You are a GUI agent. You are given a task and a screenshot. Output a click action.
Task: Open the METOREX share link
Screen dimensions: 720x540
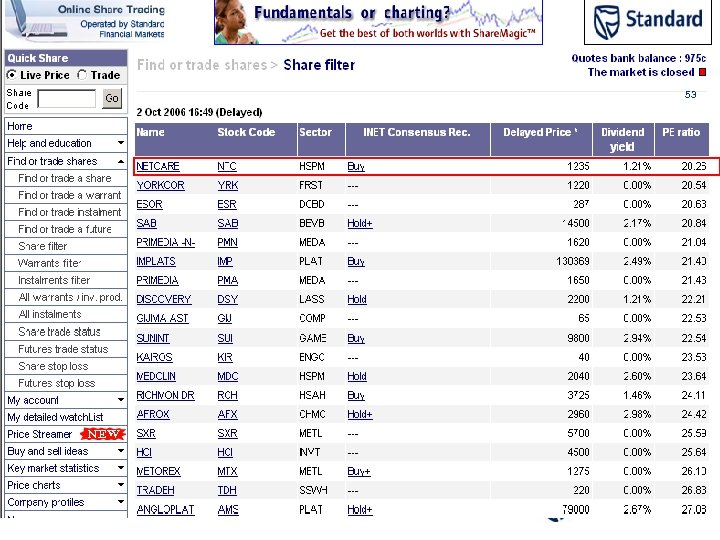(x=158, y=472)
